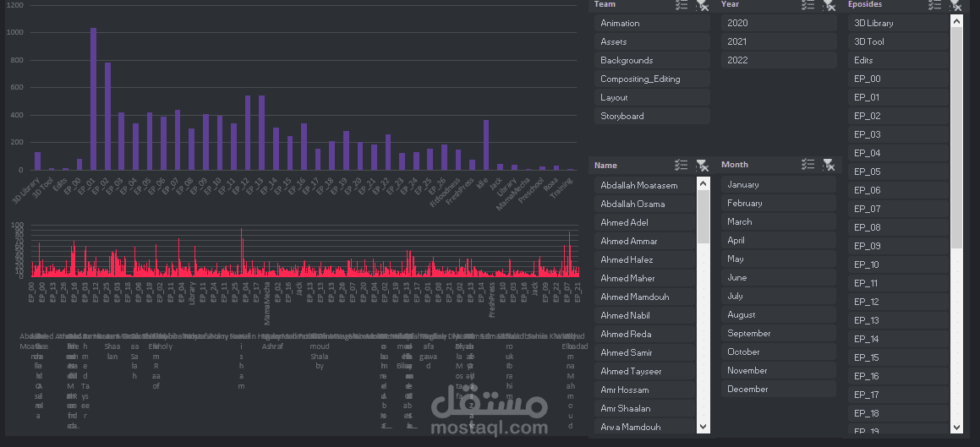Image resolution: width=980 pixels, height=447 pixels.
Task: Toggle multi-select in Name slicer
Action: 682,166
